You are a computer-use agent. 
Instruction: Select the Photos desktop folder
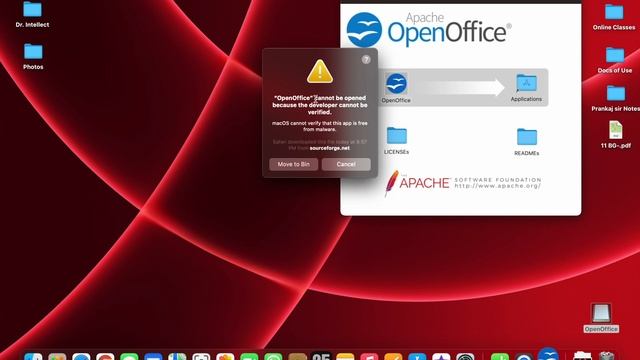coord(33,52)
